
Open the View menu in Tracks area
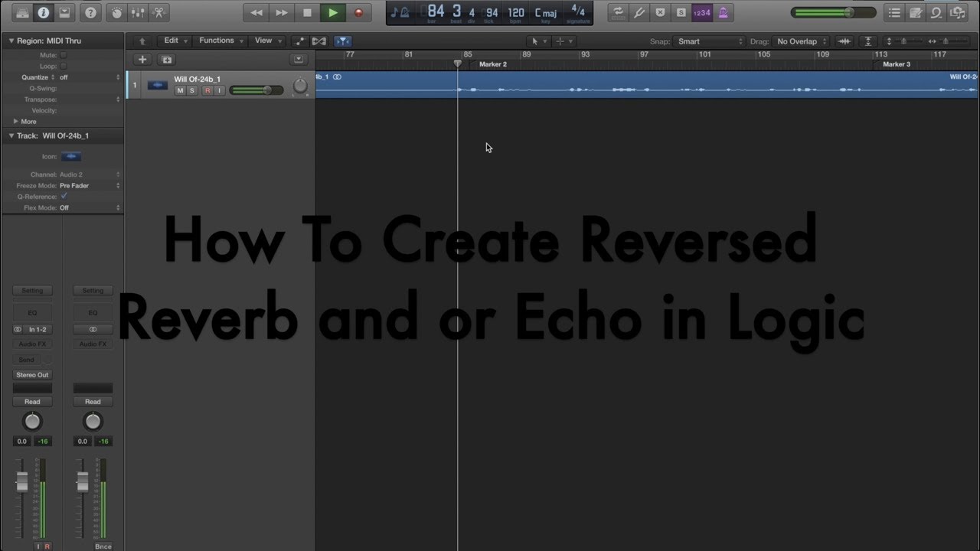pos(267,41)
